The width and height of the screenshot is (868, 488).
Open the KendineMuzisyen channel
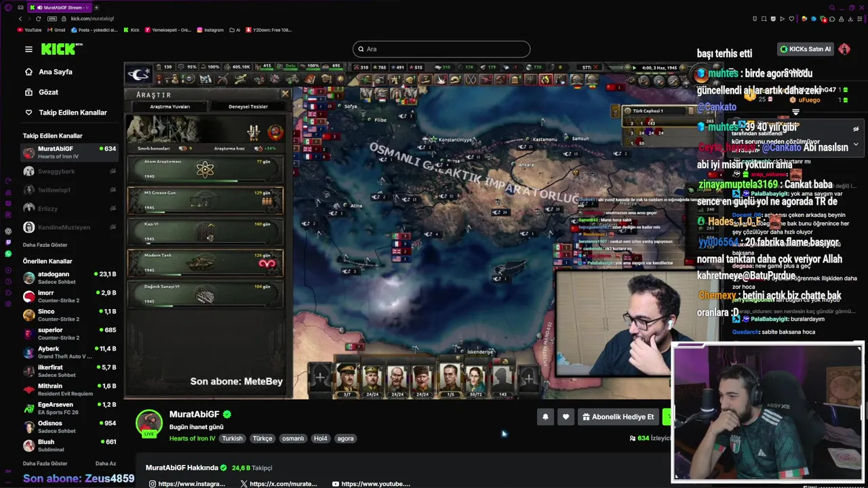(69, 227)
